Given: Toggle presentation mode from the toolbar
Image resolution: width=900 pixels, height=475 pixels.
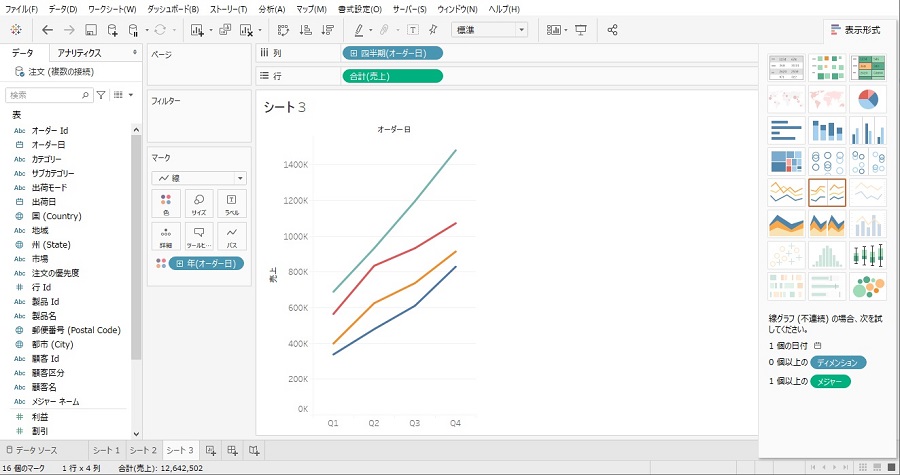Looking at the screenshot, I should click(x=581, y=30).
